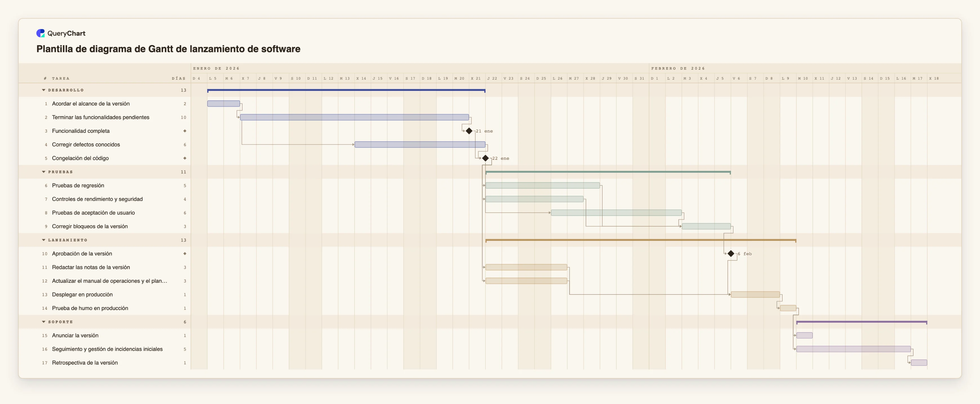980x404 pixels.
Task: Select task name Funcionalidad completa
Action: click(81, 131)
